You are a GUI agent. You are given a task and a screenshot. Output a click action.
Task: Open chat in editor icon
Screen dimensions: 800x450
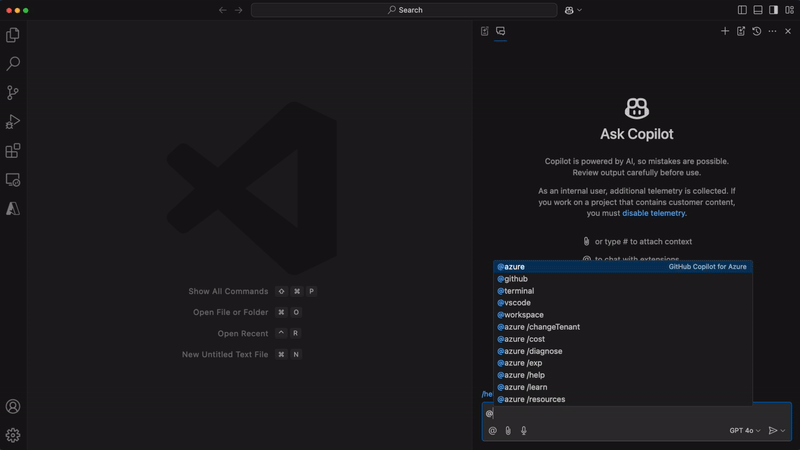coord(741,31)
